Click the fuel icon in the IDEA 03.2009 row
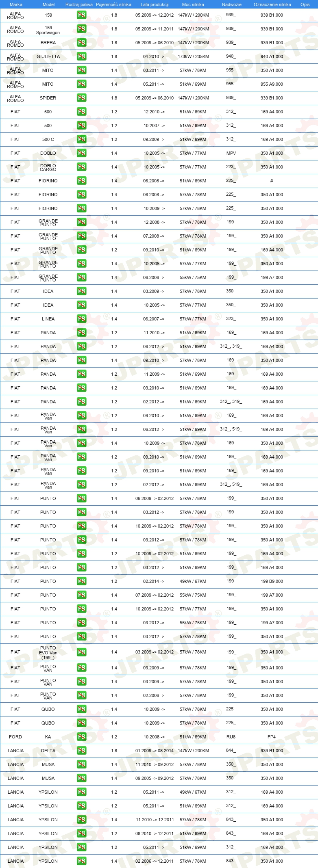 point(81,291)
